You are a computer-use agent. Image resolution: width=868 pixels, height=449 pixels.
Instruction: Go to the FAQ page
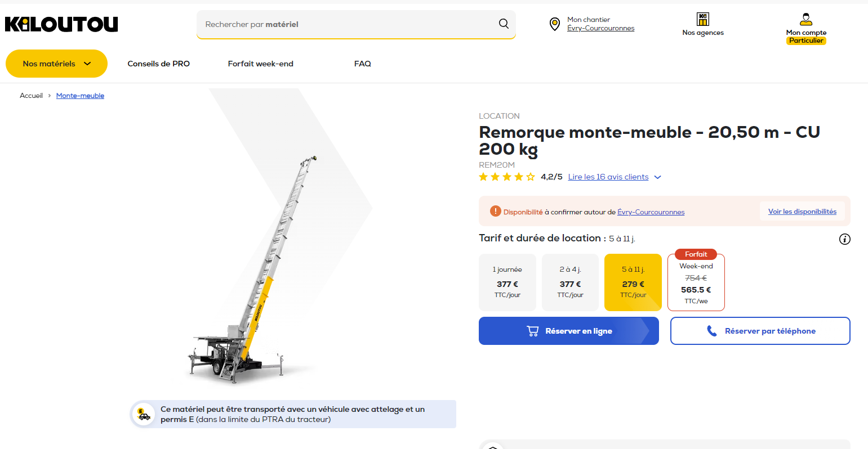point(363,64)
